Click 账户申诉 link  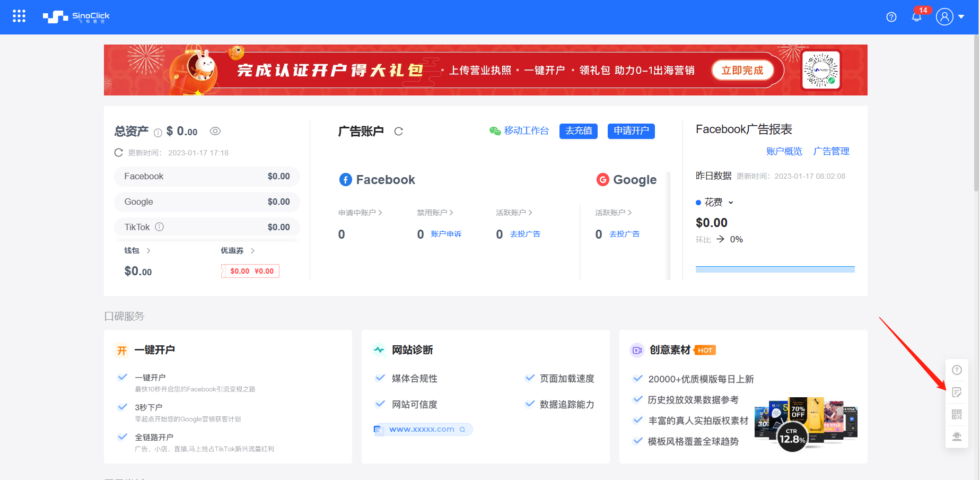tap(446, 234)
